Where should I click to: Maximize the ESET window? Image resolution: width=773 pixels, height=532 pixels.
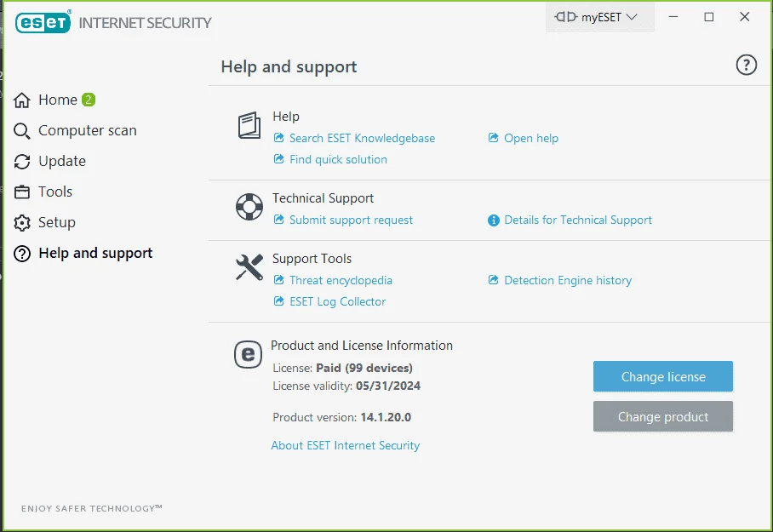(x=709, y=17)
